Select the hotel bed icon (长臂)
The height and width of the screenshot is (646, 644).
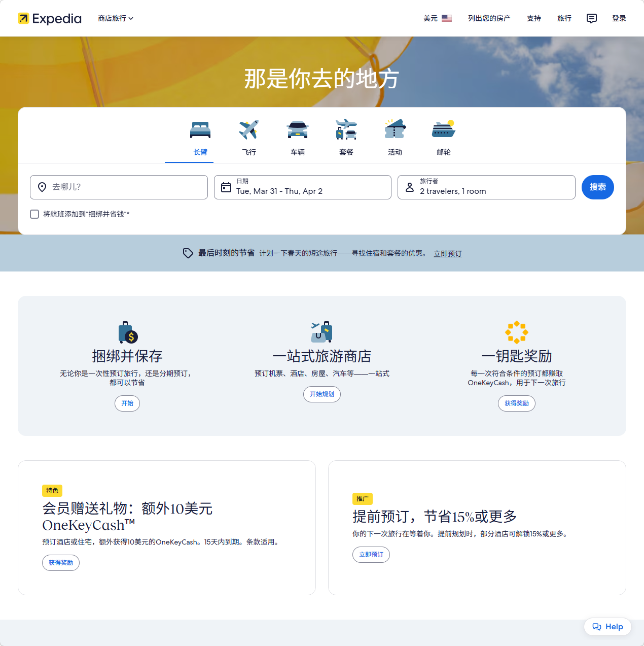click(x=200, y=130)
